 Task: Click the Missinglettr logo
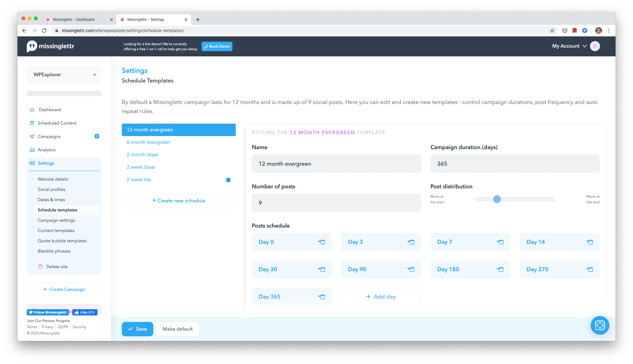click(50, 46)
